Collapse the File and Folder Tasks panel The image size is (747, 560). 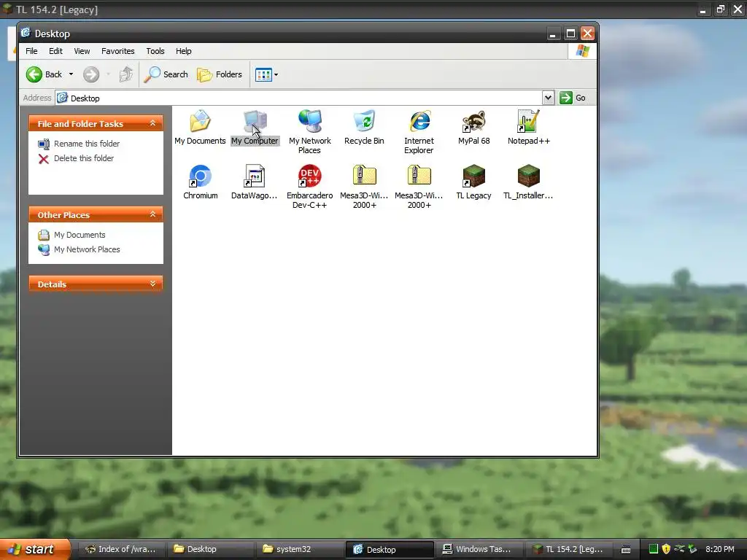coord(153,123)
